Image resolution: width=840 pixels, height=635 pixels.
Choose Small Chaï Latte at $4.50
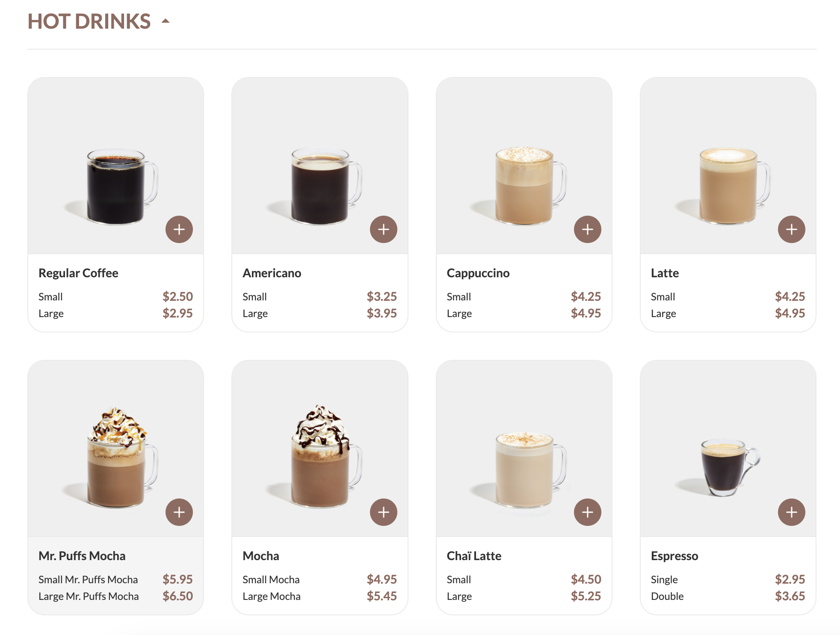524,579
